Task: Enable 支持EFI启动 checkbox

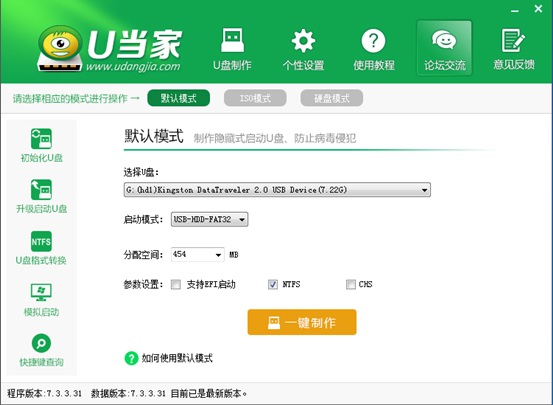Action: [176, 284]
